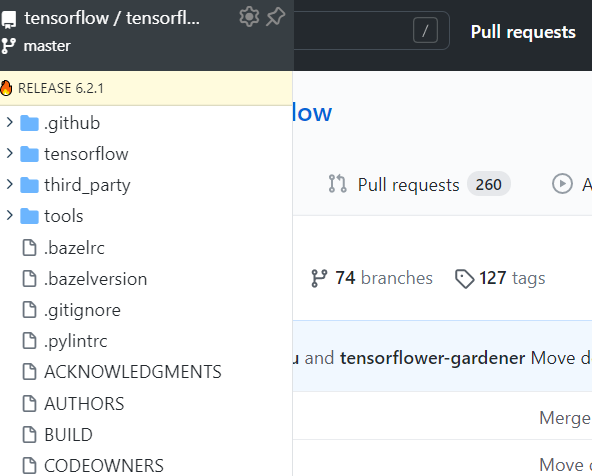Expand the .github folder

(x=9, y=122)
